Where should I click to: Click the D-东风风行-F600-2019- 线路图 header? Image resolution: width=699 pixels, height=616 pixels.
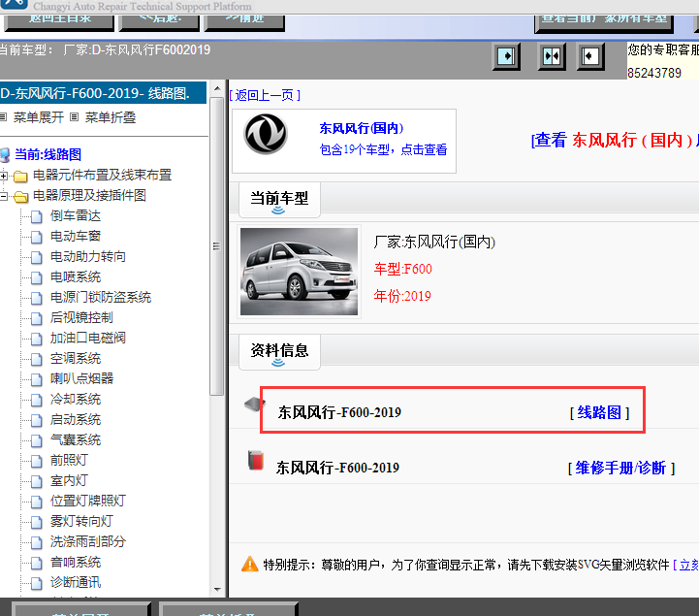(103, 93)
